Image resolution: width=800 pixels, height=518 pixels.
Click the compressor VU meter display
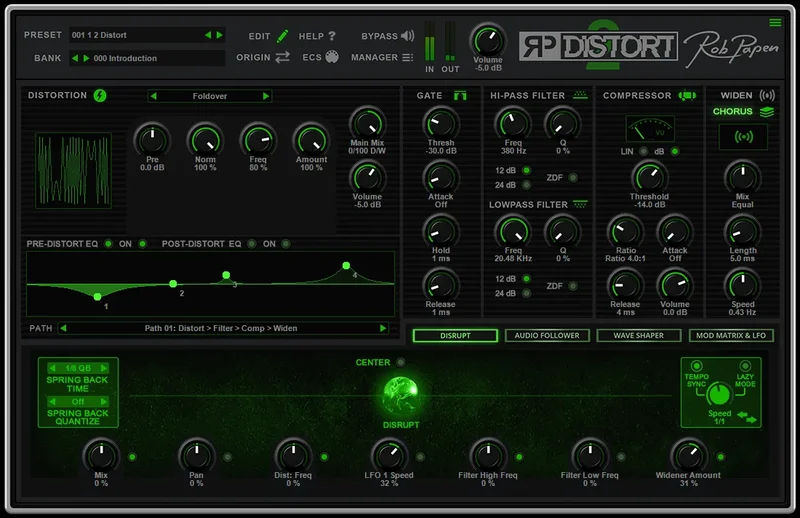point(650,129)
